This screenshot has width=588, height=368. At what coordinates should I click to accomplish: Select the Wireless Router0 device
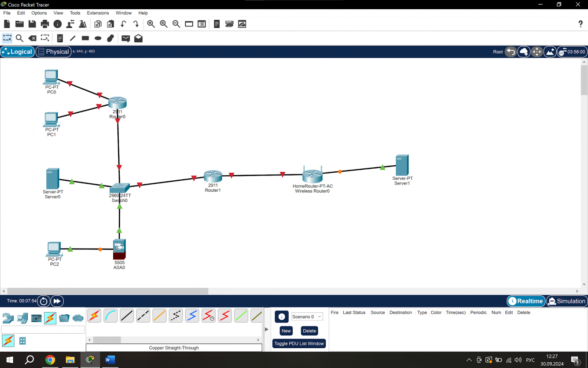(312, 175)
